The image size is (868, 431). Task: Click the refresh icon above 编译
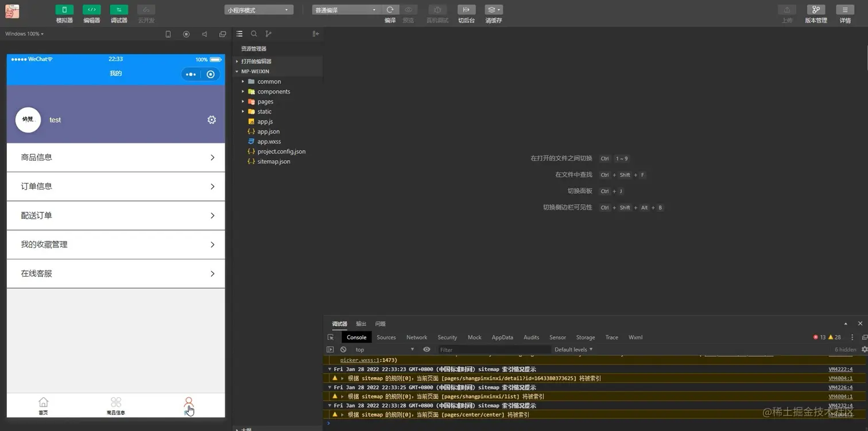pos(390,10)
